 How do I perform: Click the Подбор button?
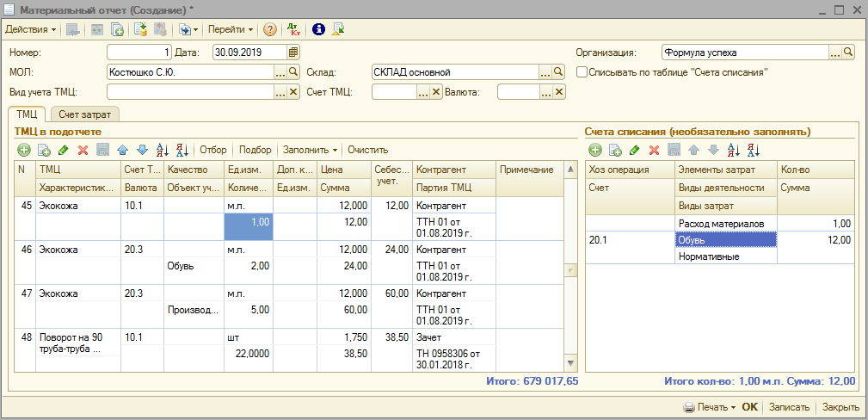point(255,150)
